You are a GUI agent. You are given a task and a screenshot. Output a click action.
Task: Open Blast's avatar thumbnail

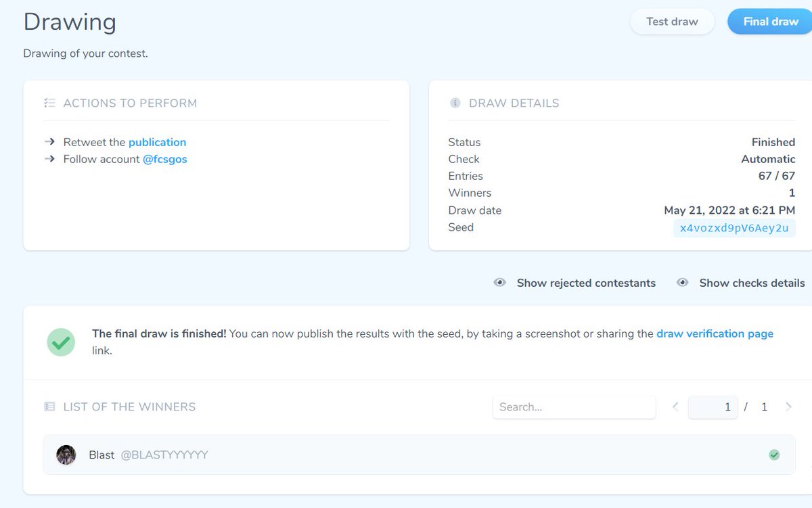66,455
